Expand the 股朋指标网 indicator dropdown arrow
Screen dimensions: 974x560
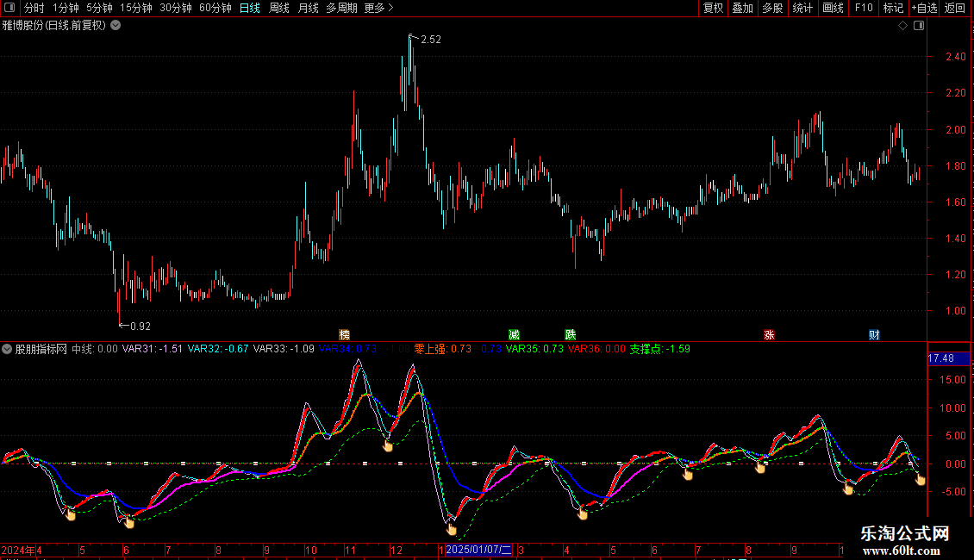[7, 349]
